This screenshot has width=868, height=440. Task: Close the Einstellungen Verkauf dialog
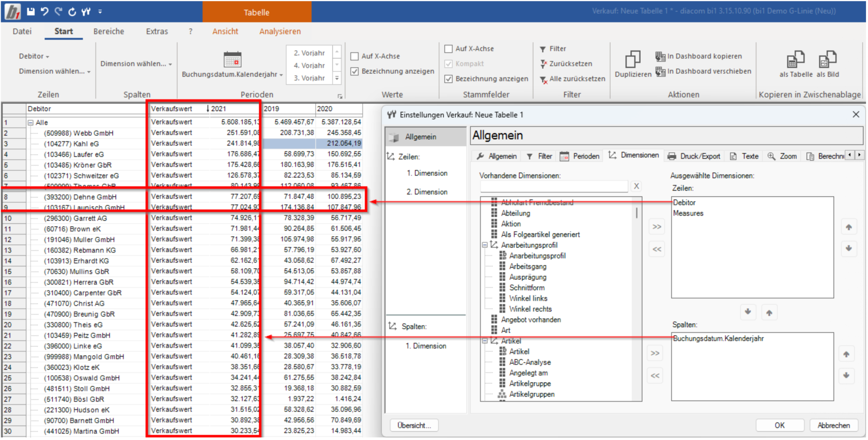(856, 115)
